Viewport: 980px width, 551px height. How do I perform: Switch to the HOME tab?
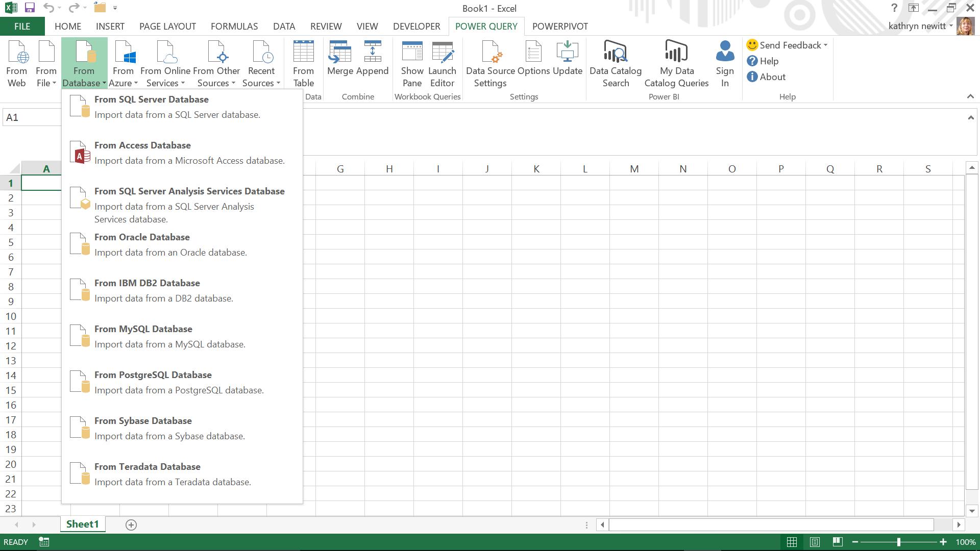tap(68, 27)
